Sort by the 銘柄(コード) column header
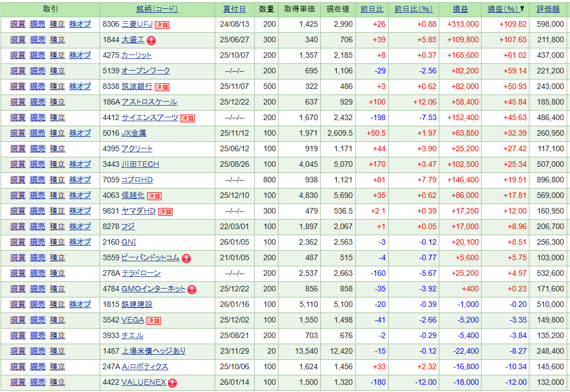 pos(157,9)
